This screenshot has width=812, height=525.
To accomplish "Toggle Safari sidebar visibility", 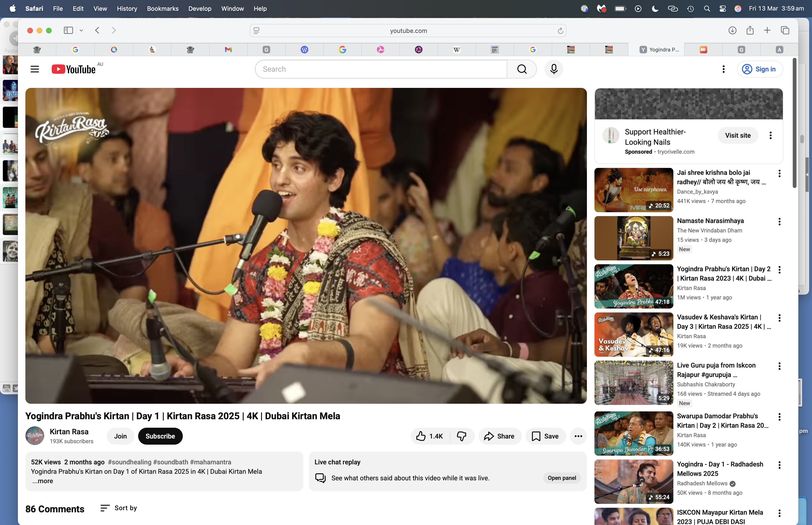I will click(x=69, y=30).
